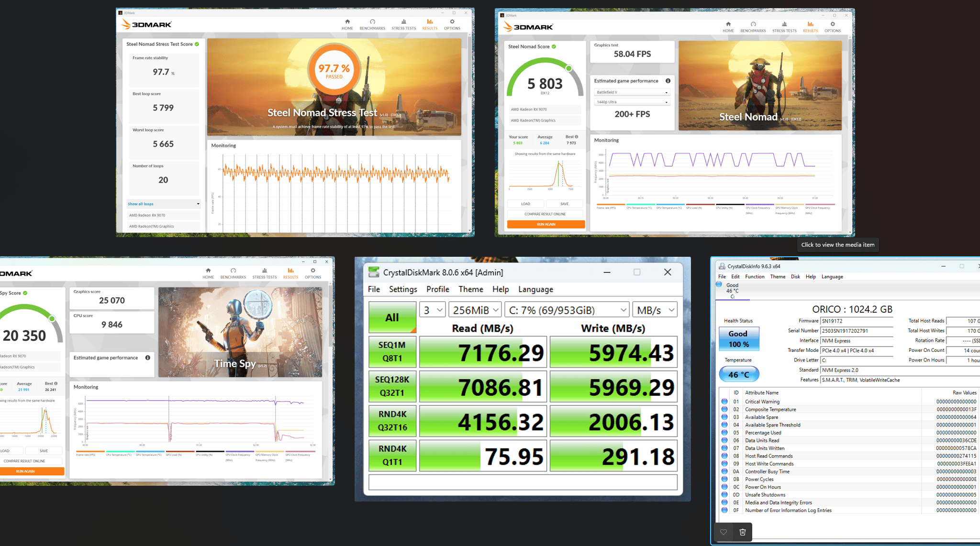Expand the Show all loops dropdown
Image resolution: width=980 pixels, height=546 pixels.
coord(164,204)
